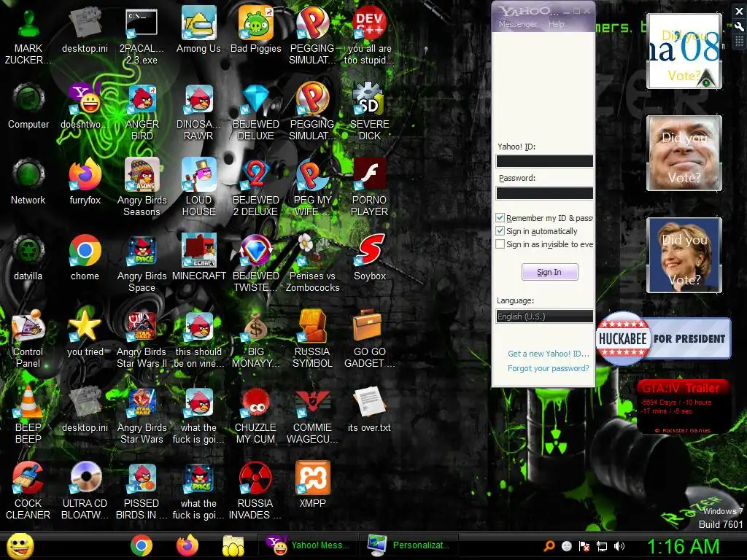Screen dimensions: 747x560
Task: Click the orange magnifier tray icon
Action: coord(549,546)
